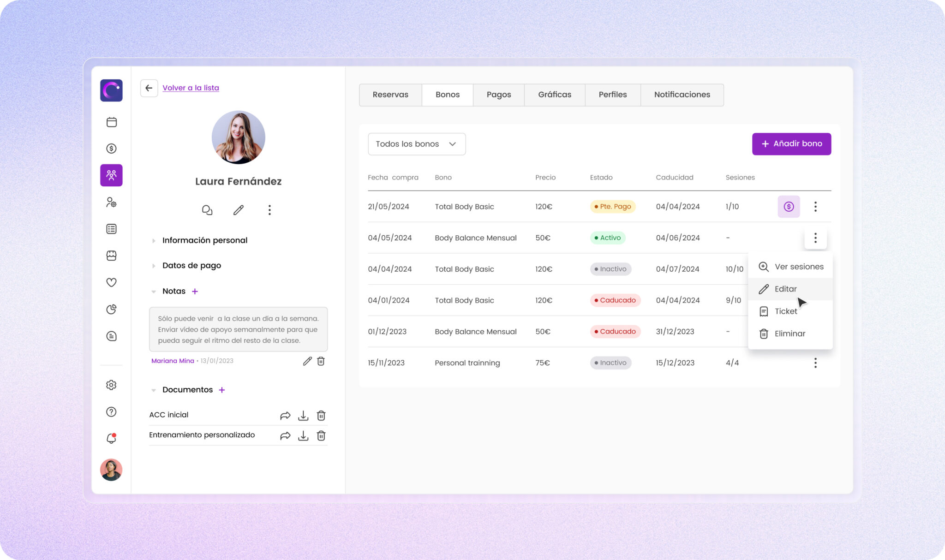Image resolution: width=945 pixels, height=560 pixels.
Task: Close options menu of 04/05/2024 row
Action: [x=815, y=238]
